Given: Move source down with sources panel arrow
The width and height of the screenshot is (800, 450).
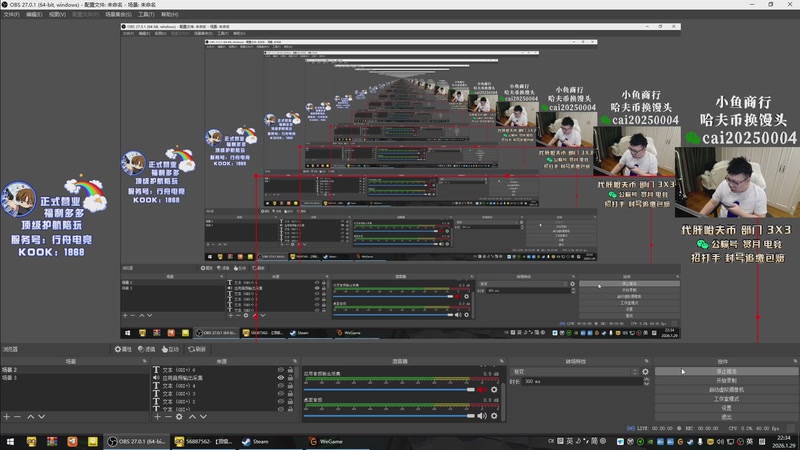Looking at the screenshot, I should (x=204, y=416).
